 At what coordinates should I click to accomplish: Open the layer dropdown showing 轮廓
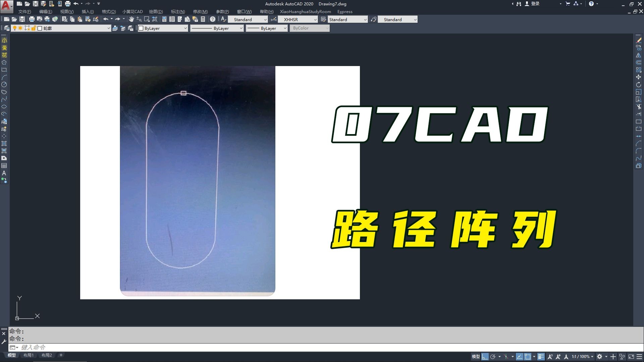click(x=61, y=28)
